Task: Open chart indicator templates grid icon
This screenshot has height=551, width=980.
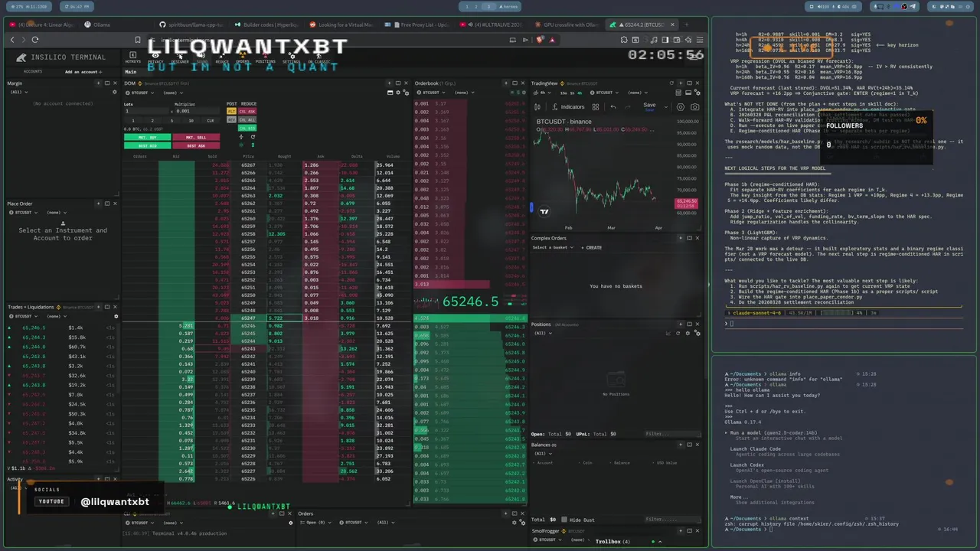Action: pos(596,106)
